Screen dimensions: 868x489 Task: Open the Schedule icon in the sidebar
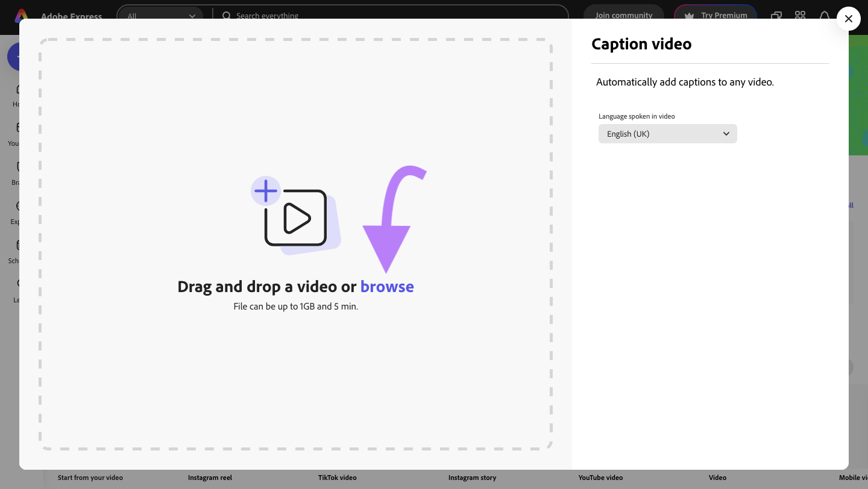(x=19, y=251)
